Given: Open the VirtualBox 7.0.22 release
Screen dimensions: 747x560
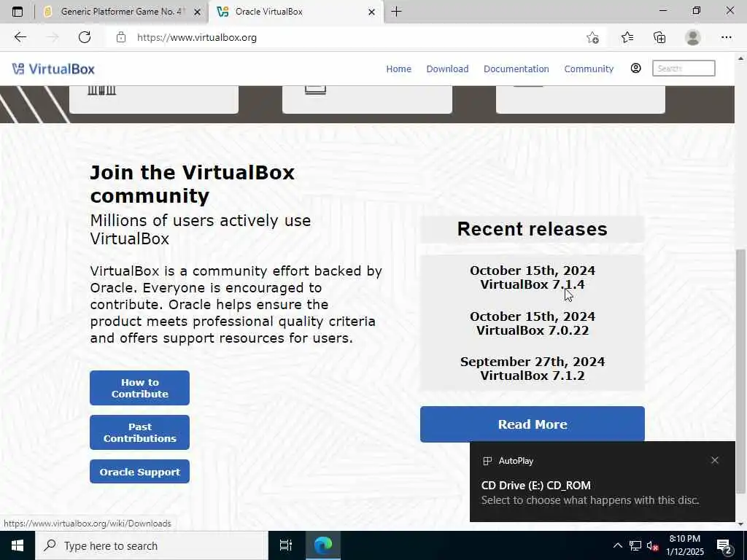Looking at the screenshot, I should 532,330.
